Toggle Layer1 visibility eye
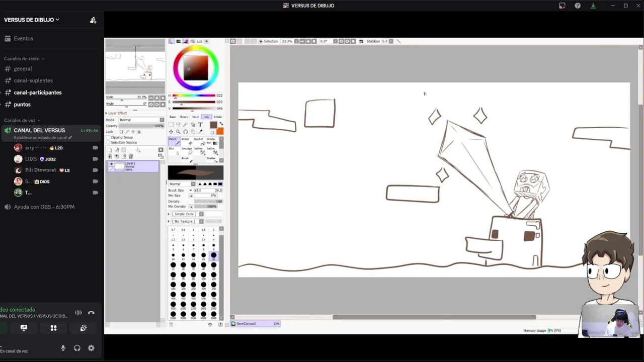The image size is (644, 362). click(111, 164)
